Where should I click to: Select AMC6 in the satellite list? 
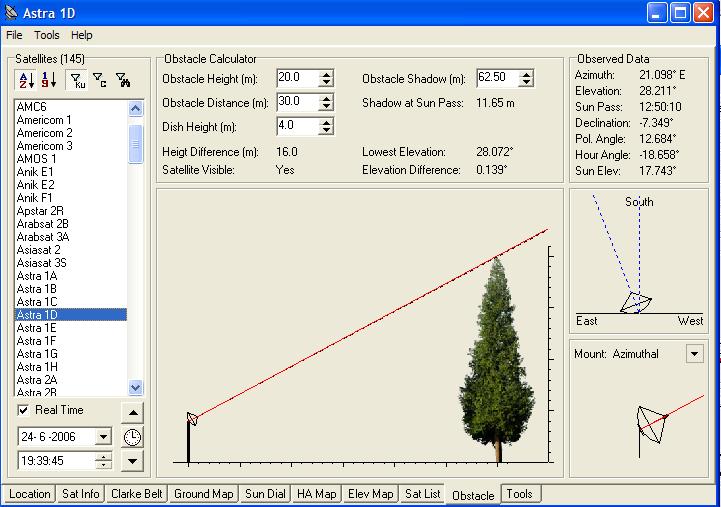(71, 107)
